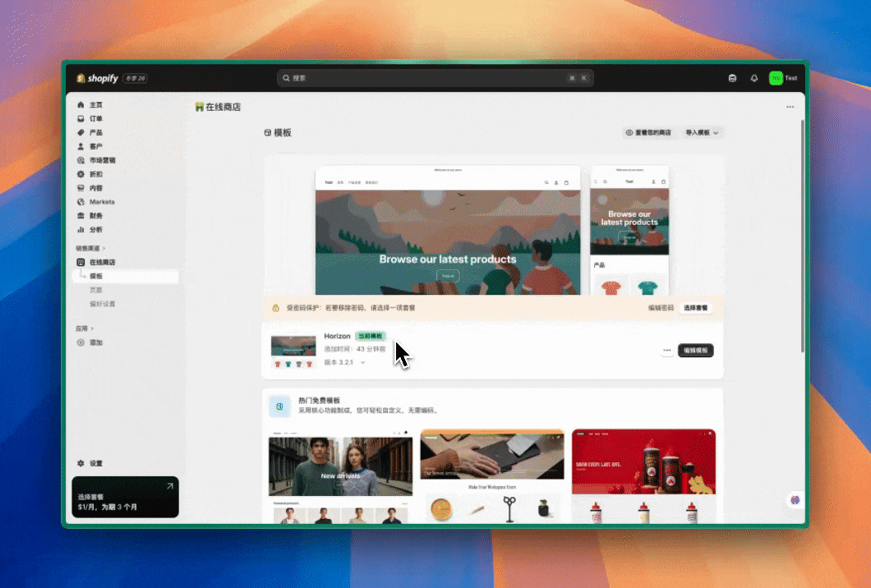Click 选择套餐 in the password banner
Screen dimensions: 871x588
(x=695, y=308)
